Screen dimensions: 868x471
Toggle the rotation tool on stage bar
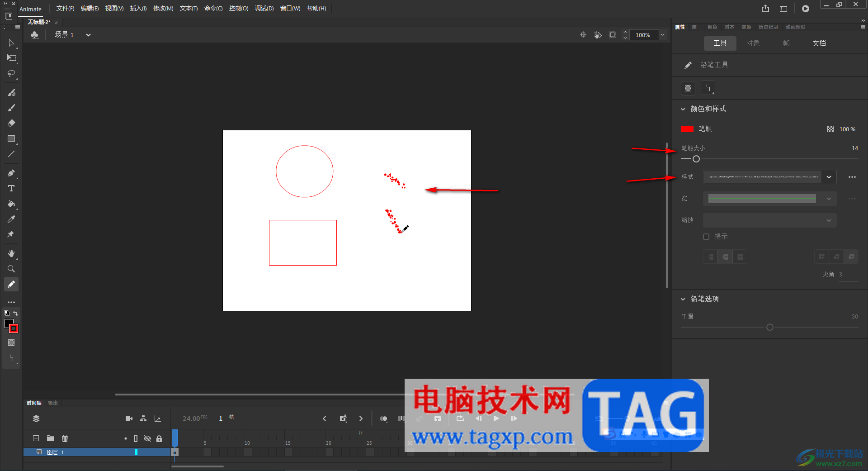[x=598, y=35]
